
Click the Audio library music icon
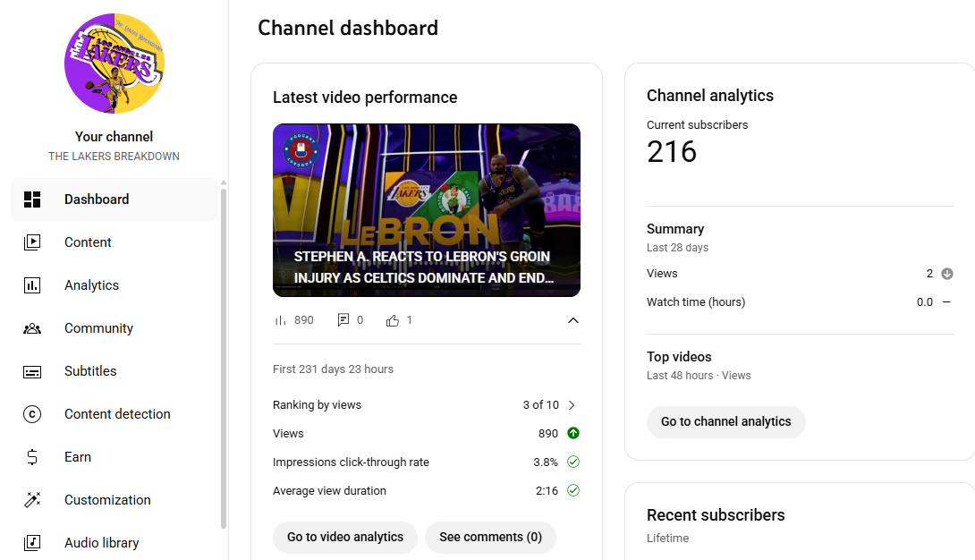coord(31,543)
